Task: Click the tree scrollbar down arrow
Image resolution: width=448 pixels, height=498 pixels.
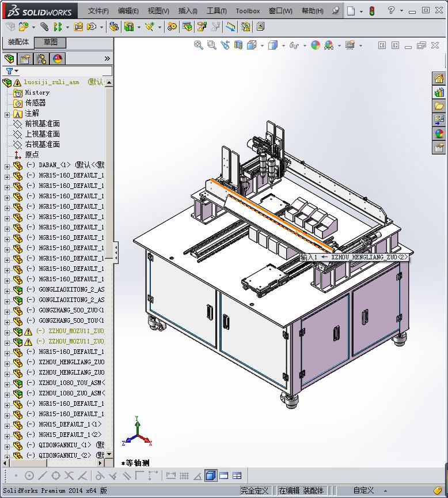Action: [x=109, y=454]
